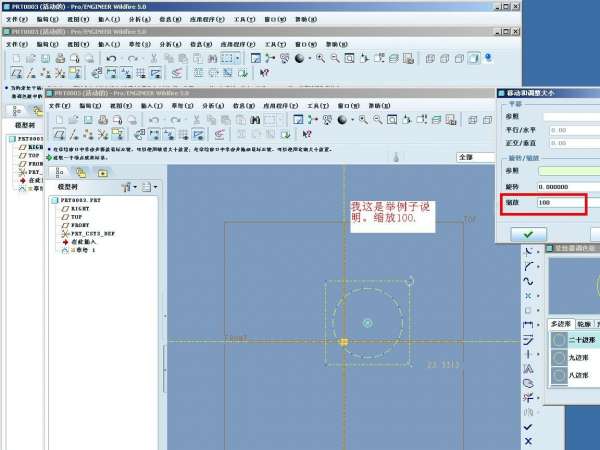The height and width of the screenshot is (450, 600).
Task: Toggle coordinate system display in front window
Action: click(103, 134)
